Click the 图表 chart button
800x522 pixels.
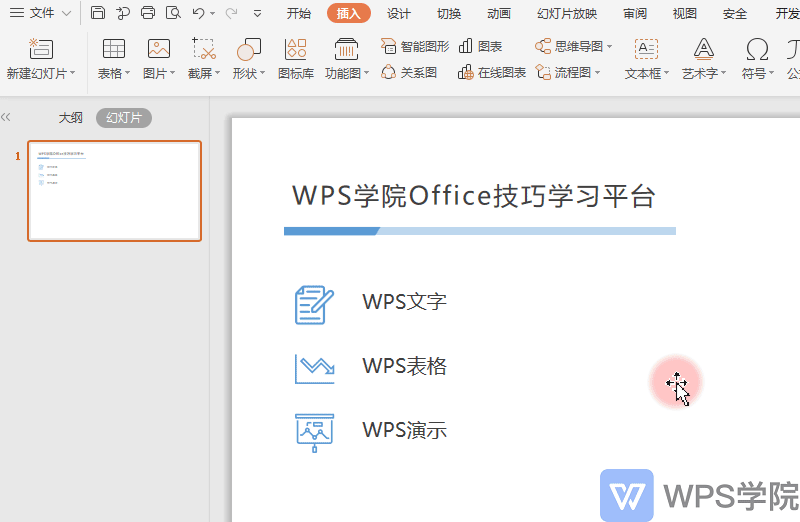(x=480, y=46)
